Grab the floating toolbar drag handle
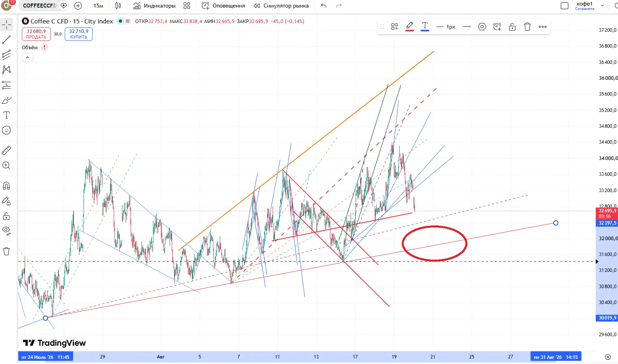 click(382, 27)
